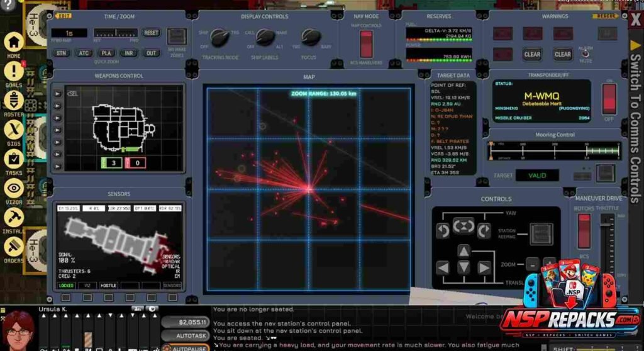Click the seventh weapons list arrow
The image size is (644, 351).
coord(58,167)
